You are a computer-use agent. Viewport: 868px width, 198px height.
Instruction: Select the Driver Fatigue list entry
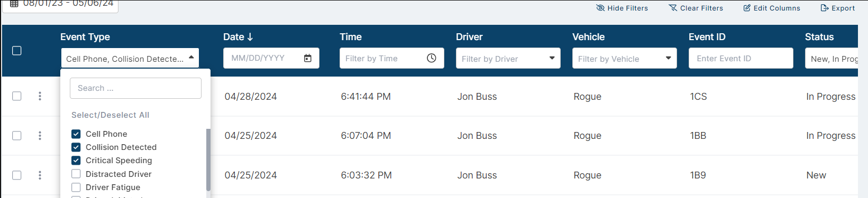pyautogui.click(x=113, y=187)
